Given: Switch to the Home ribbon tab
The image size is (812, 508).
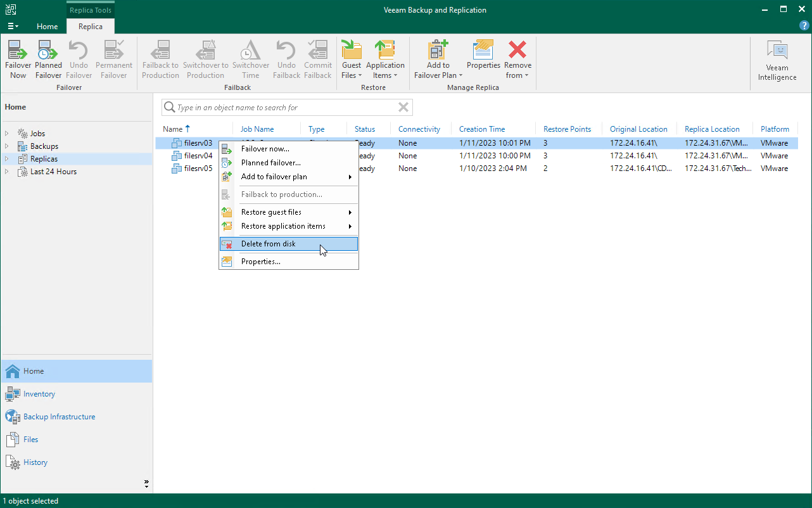Looking at the screenshot, I should [x=48, y=27].
